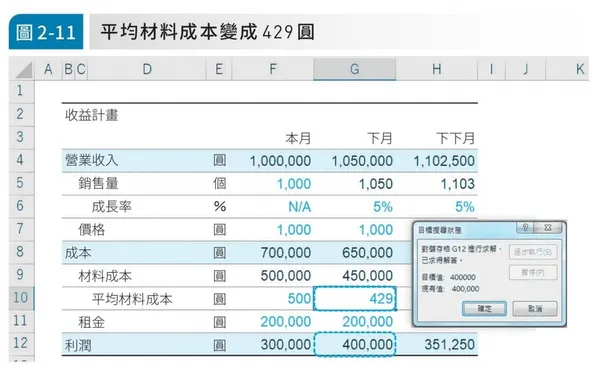600x367 pixels.
Task: Select row 2 header
Action: coord(20,114)
